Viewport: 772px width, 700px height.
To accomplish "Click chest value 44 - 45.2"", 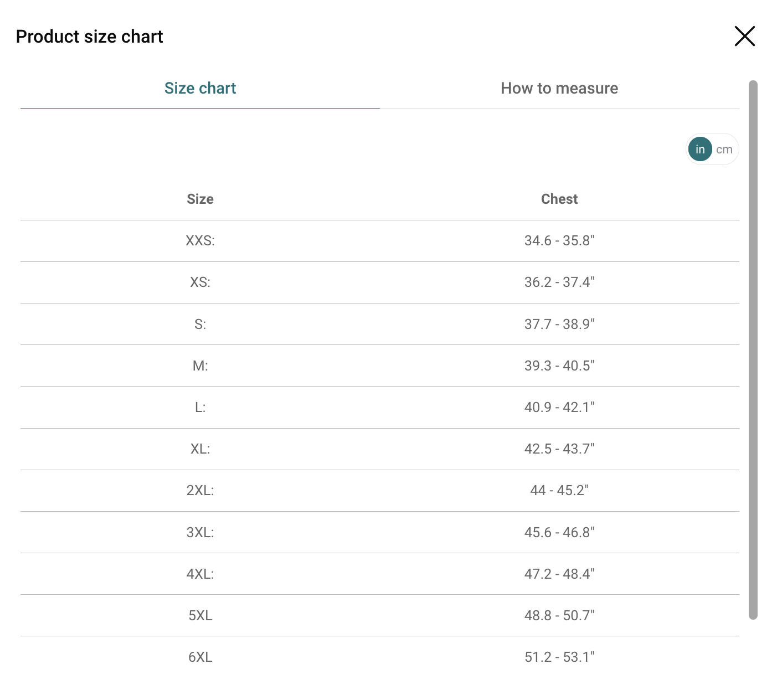I will coord(559,490).
